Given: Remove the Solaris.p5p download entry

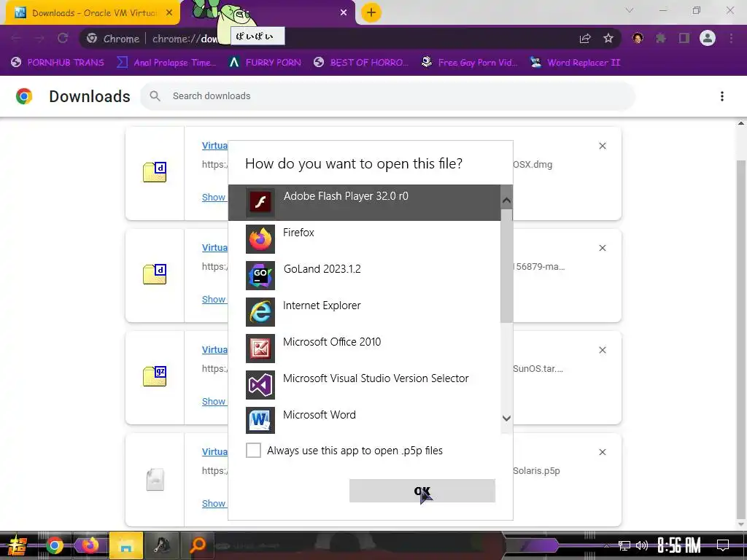Looking at the screenshot, I should point(602,452).
